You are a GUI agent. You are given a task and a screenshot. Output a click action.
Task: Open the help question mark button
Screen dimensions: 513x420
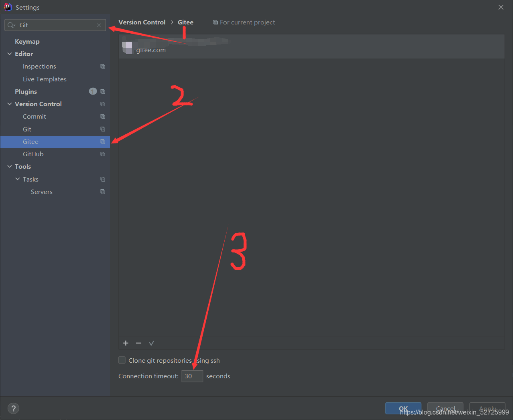pyautogui.click(x=13, y=408)
